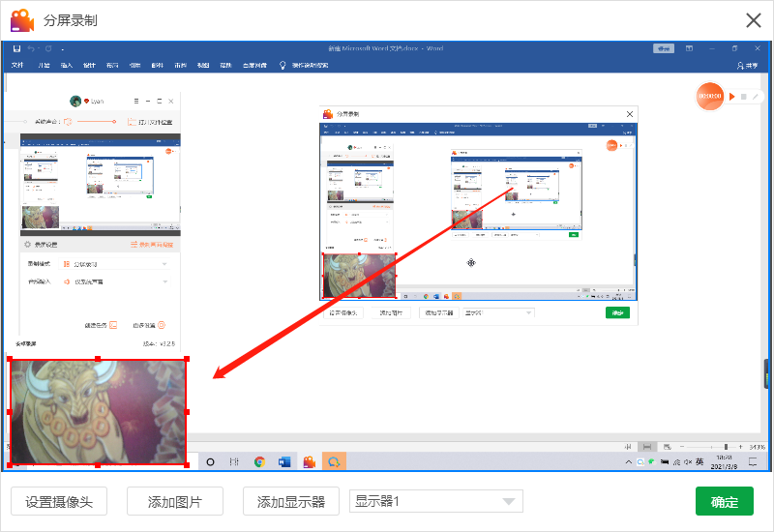
Task: Click the blue Word icon in previewed taskbar
Action: [x=284, y=462]
